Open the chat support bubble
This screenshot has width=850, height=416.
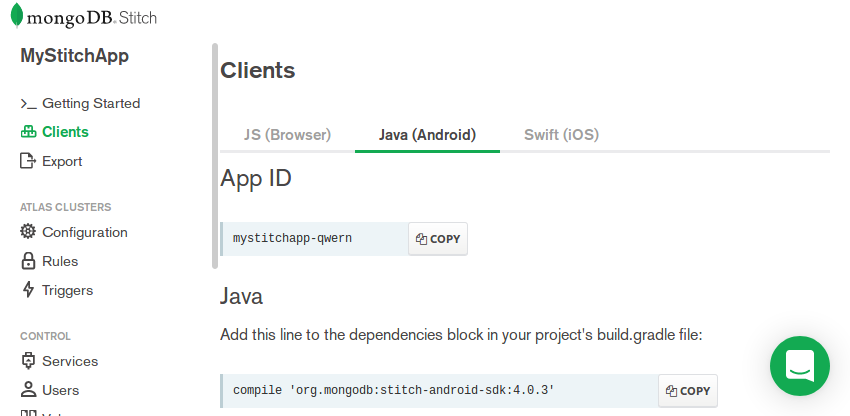tap(800, 366)
